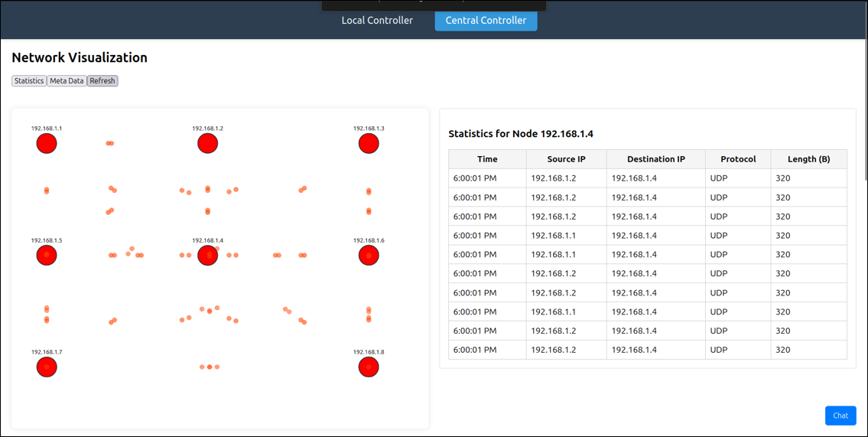
Task: Click the Protocol column header
Action: point(738,159)
